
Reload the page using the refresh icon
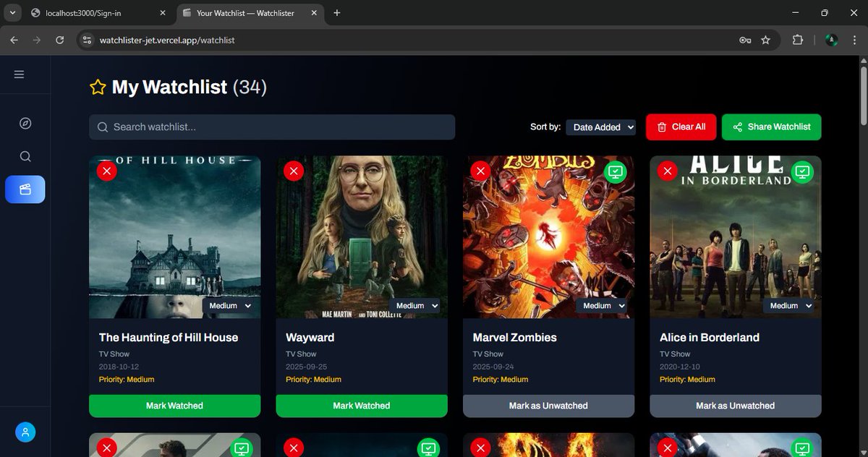coord(60,40)
